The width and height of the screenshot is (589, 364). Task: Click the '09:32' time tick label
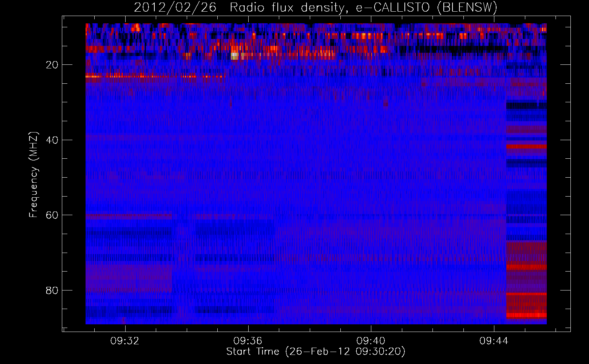125,341
